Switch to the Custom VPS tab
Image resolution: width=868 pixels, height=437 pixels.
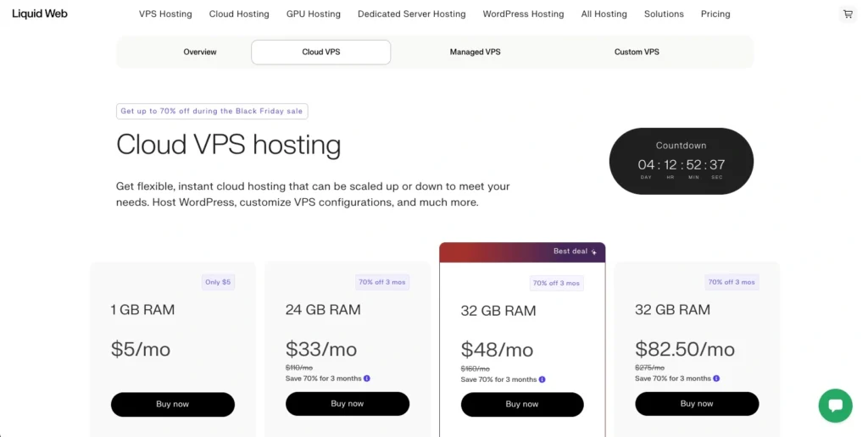click(x=637, y=53)
